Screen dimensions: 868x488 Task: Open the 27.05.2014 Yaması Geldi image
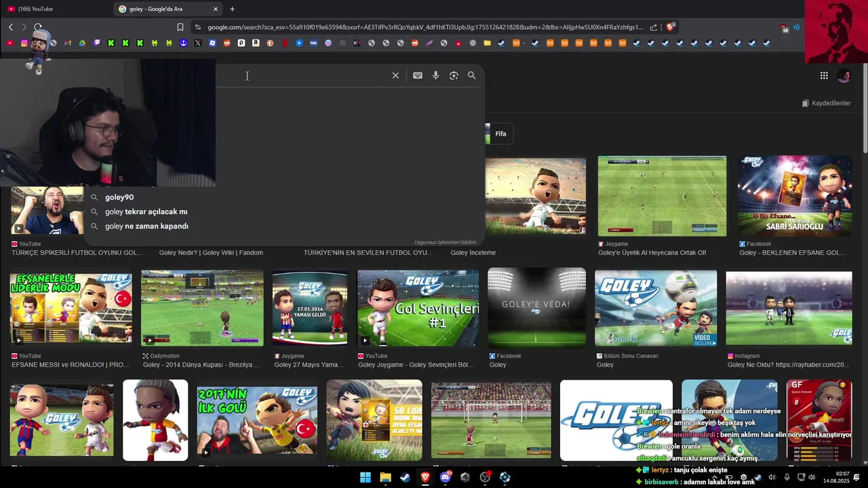310,308
